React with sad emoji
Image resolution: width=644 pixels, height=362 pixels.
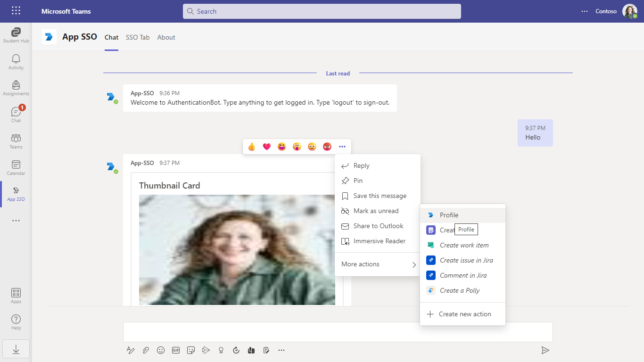pyautogui.click(x=312, y=147)
